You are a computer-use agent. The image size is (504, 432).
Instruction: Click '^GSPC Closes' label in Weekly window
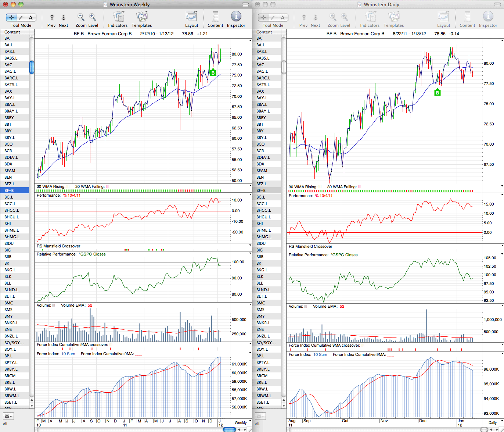point(92,254)
